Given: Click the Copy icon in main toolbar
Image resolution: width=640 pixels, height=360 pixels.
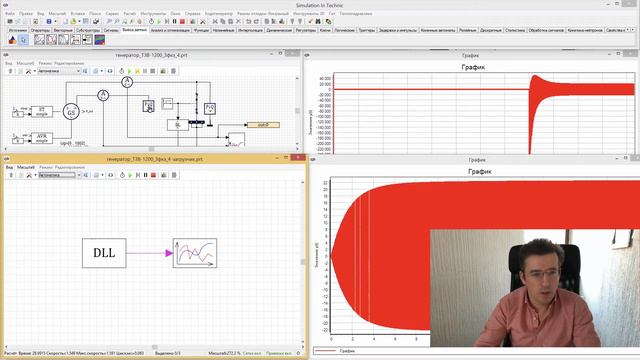Looking at the screenshot, I should (223, 21).
